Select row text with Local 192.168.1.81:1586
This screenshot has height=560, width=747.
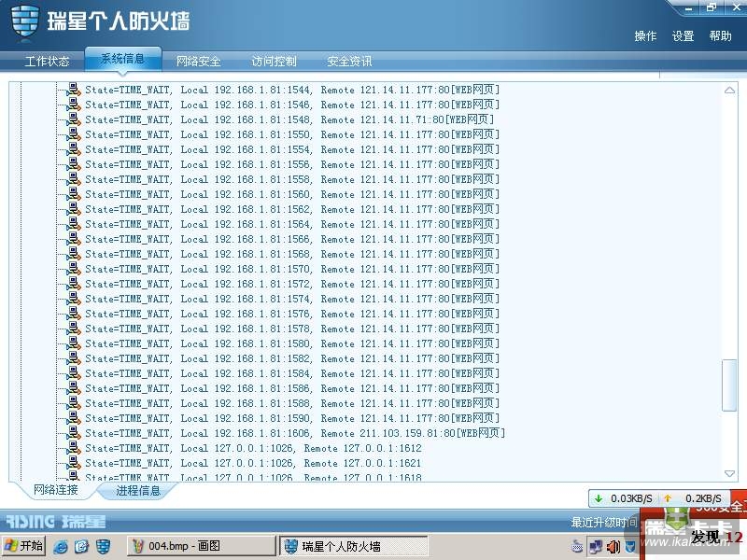(x=292, y=388)
